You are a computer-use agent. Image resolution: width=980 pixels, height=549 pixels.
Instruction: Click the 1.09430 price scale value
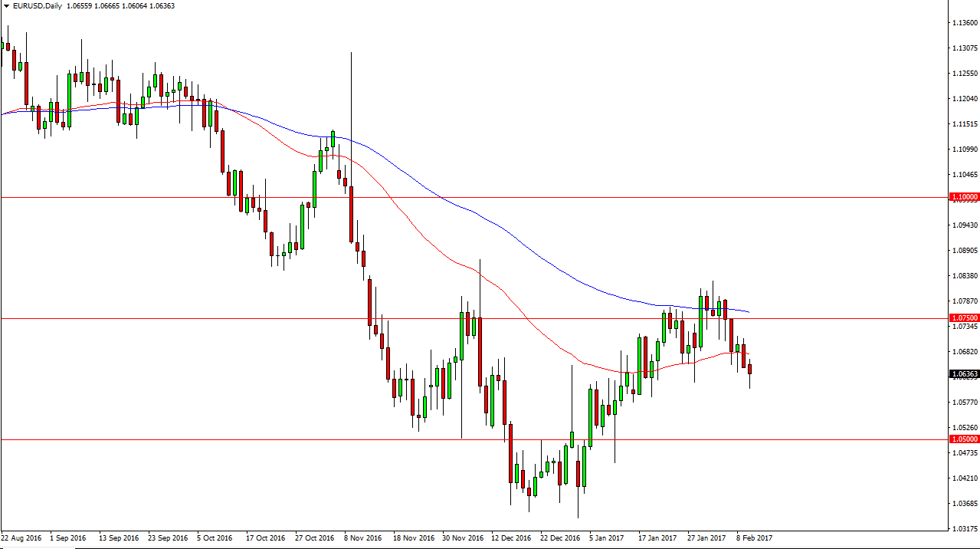pyautogui.click(x=964, y=225)
